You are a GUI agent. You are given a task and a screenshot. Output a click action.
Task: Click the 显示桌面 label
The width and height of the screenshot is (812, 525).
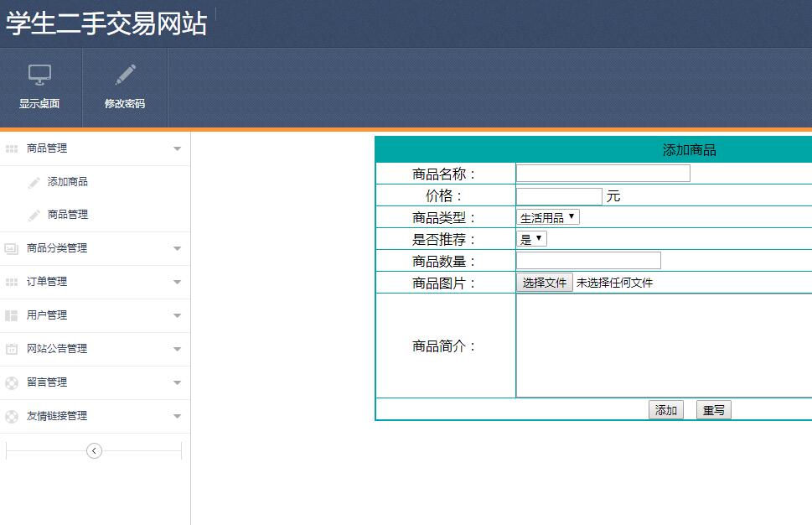click(39, 104)
